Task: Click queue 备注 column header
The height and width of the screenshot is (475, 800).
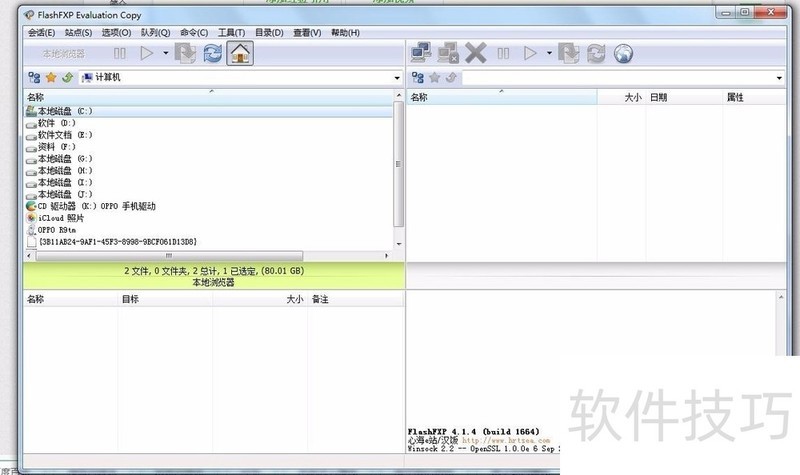Action: tap(355, 299)
